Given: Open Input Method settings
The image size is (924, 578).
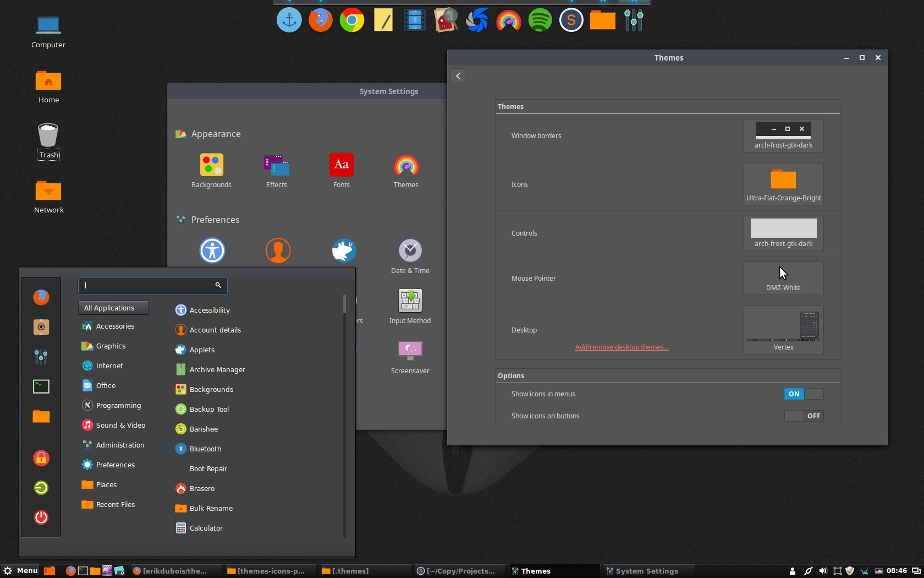Looking at the screenshot, I should pyautogui.click(x=410, y=307).
